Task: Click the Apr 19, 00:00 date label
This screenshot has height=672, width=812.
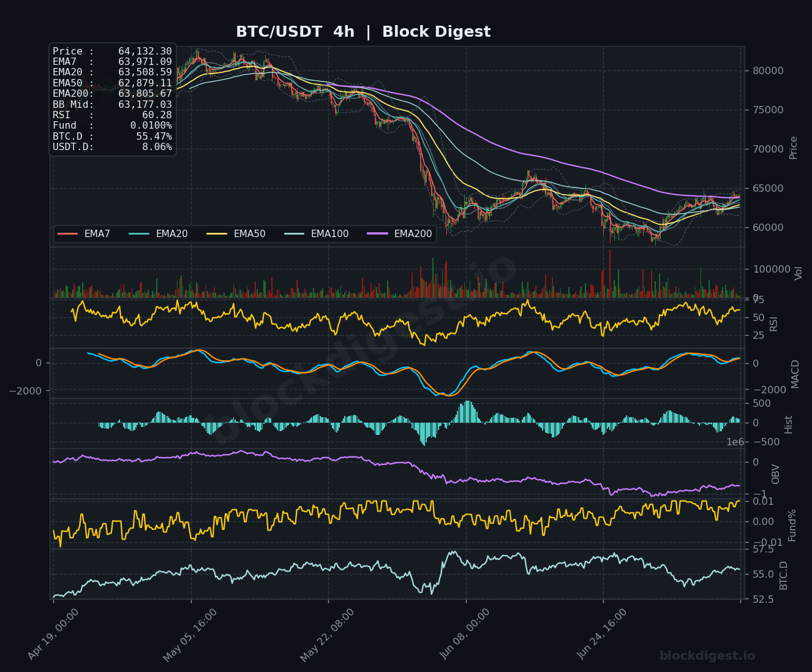Action: [53, 635]
